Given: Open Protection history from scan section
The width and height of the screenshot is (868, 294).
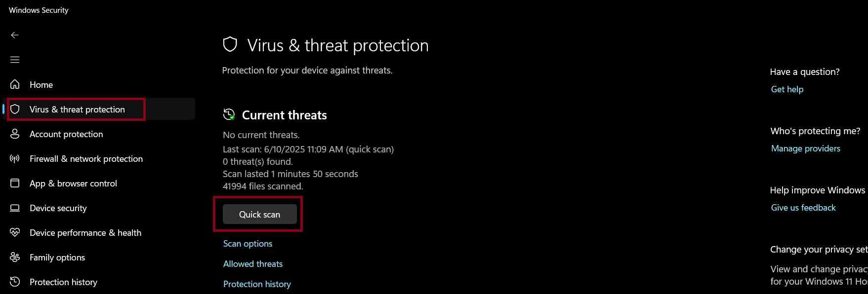Looking at the screenshot, I should [x=257, y=284].
